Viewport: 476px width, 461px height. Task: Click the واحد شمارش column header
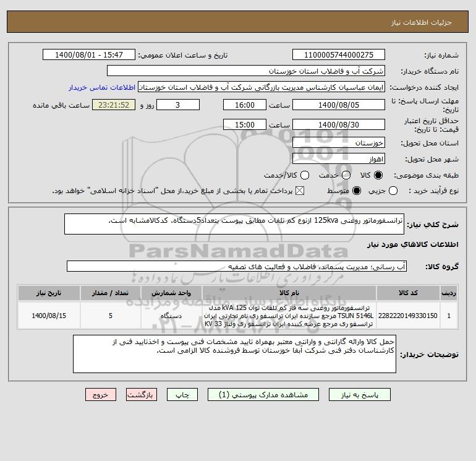[x=171, y=293]
